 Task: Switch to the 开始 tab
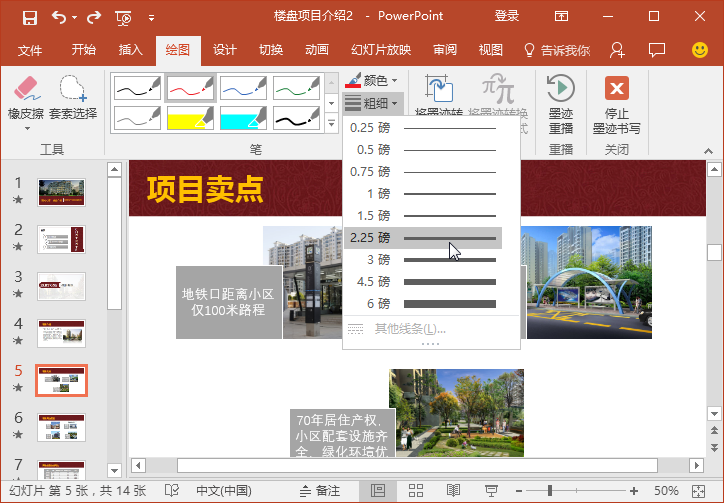[x=84, y=50]
